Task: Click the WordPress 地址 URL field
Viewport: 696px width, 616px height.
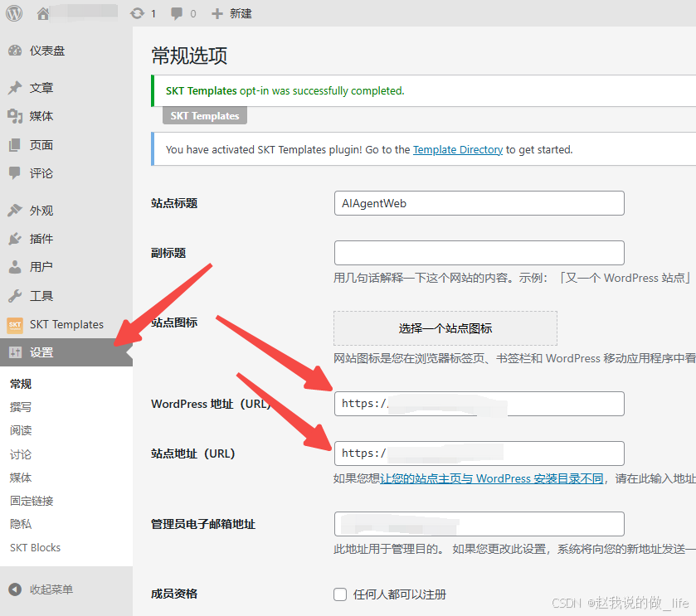Action: point(479,404)
